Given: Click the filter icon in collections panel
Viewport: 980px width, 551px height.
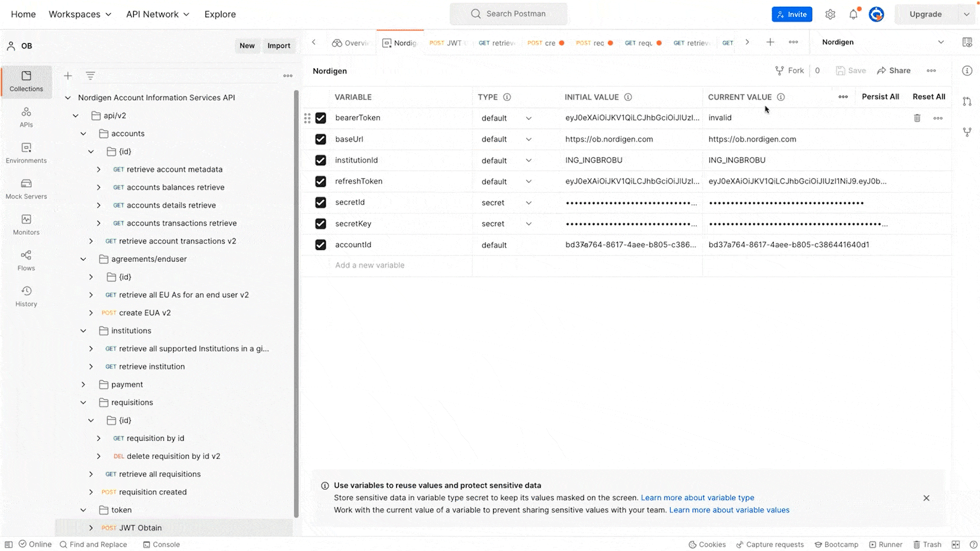Looking at the screenshot, I should coord(90,76).
